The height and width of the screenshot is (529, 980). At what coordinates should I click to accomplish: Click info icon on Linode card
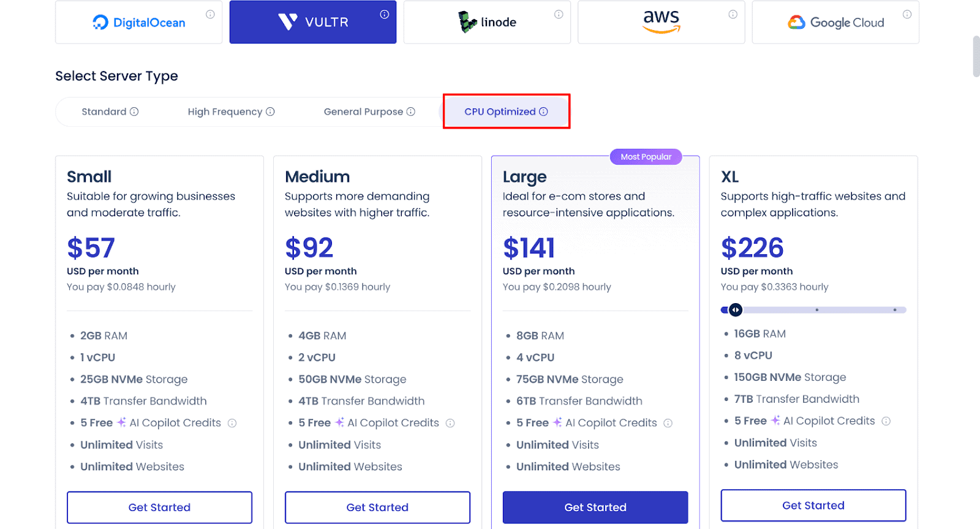coord(559,14)
